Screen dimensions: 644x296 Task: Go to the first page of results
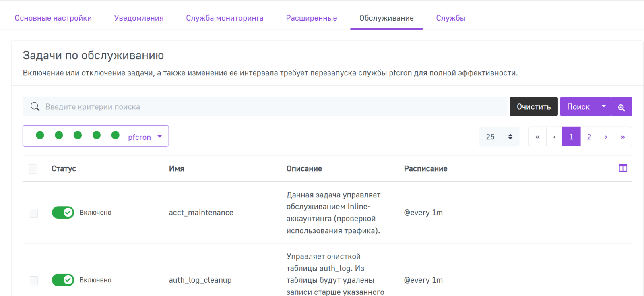pos(537,137)
